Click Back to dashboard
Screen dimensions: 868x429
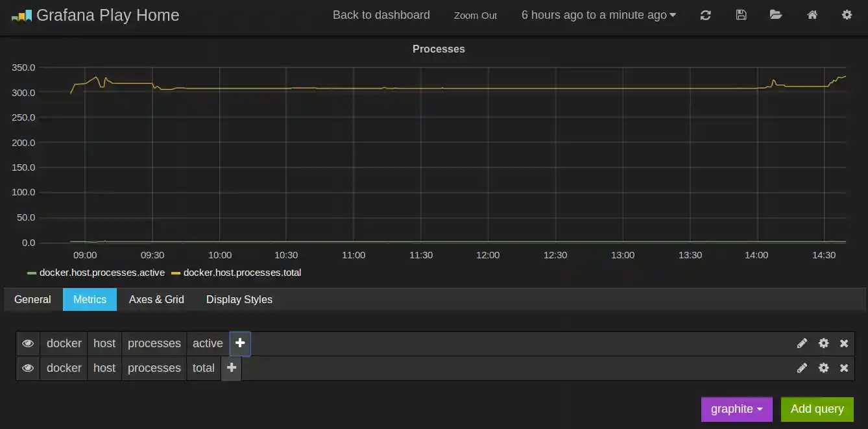coord(381,15)
